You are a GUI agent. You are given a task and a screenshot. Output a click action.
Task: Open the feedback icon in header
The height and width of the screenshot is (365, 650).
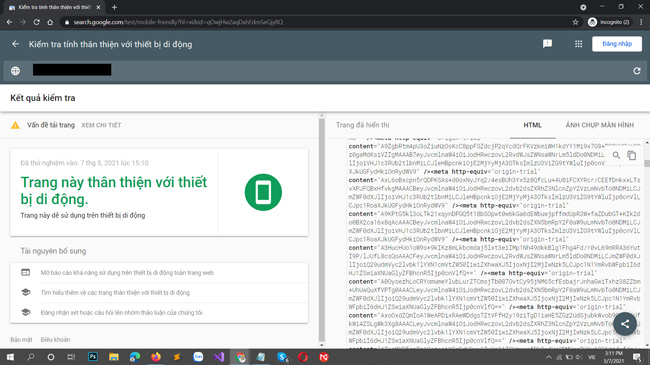pyautogui.click(x=547, y=44)
